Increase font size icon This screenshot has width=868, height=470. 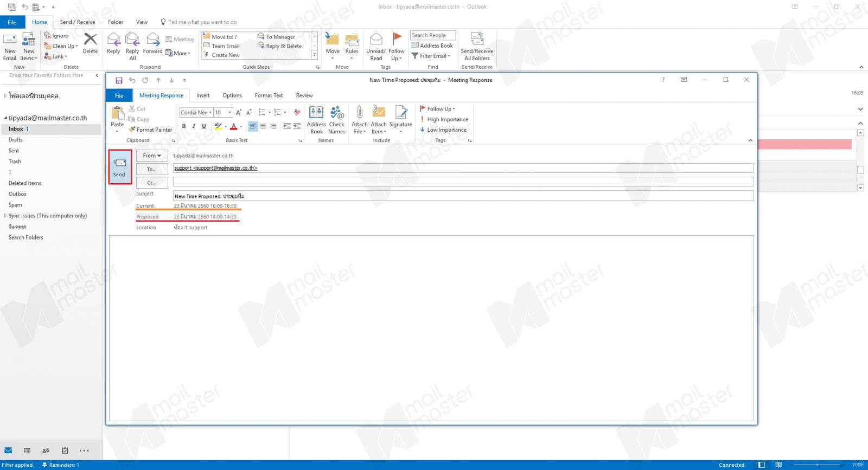click(238, 112)
